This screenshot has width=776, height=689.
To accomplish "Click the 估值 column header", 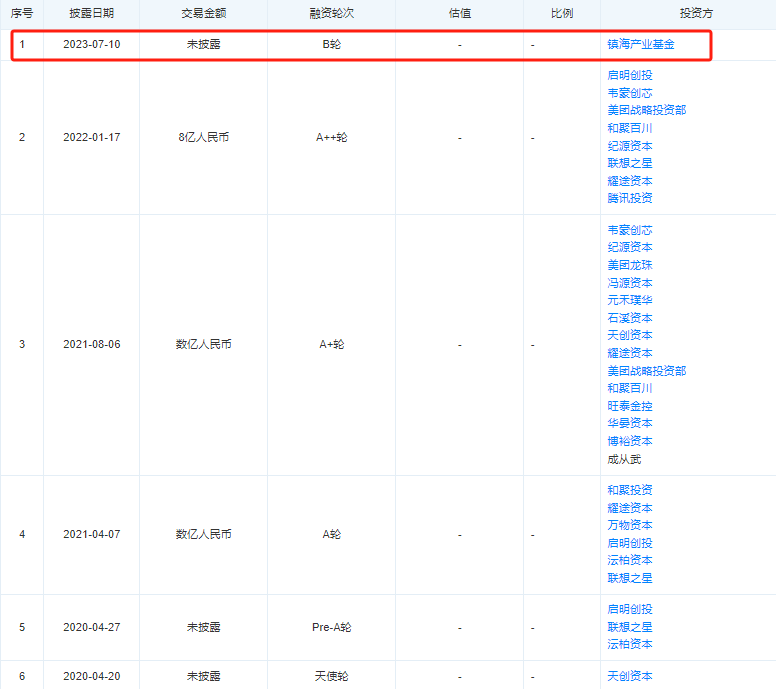I will tap(460, 14).
